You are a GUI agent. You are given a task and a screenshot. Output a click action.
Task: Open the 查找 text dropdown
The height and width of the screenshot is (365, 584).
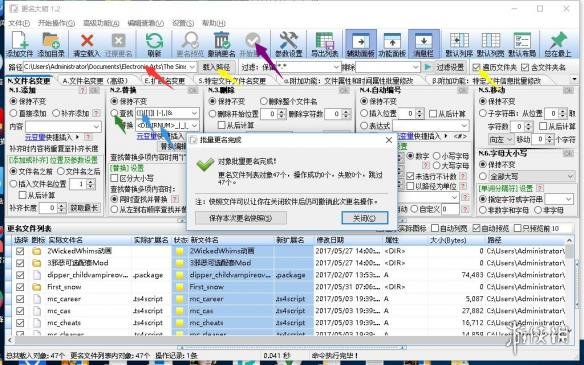coord(194,113)
